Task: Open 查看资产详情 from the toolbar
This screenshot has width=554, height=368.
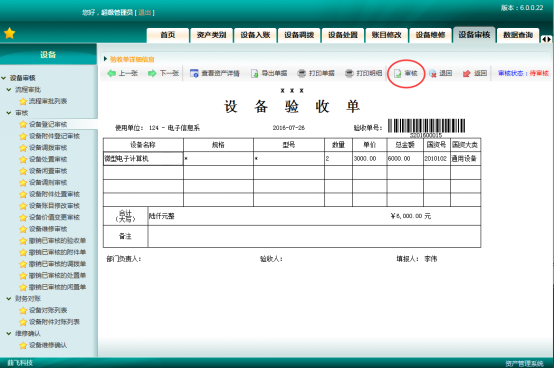Action: [x=214, y=73]
